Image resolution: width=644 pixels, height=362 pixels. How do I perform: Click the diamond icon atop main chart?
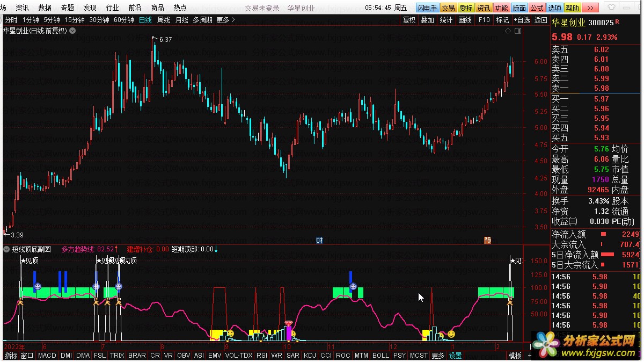pos(508,31)
